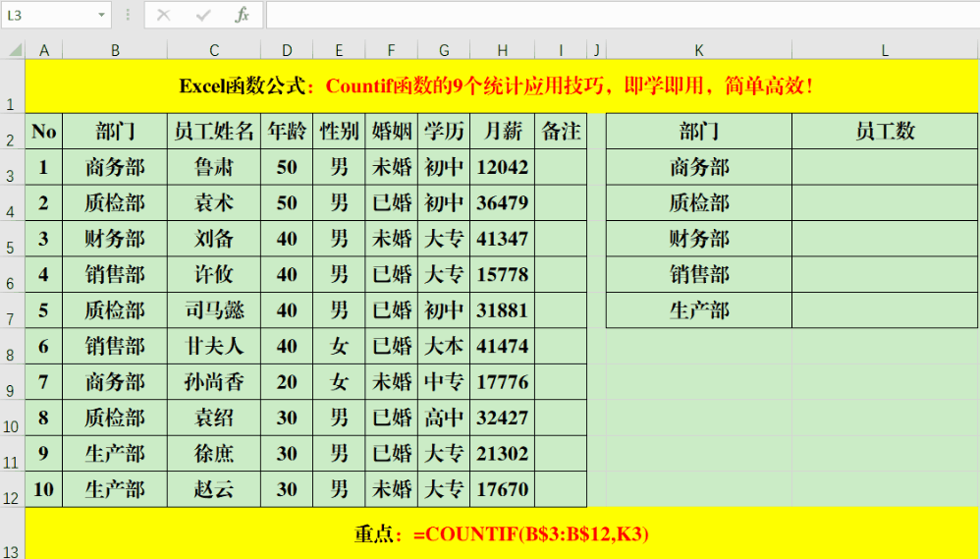Select row 12 header

(x=13, y=489)
